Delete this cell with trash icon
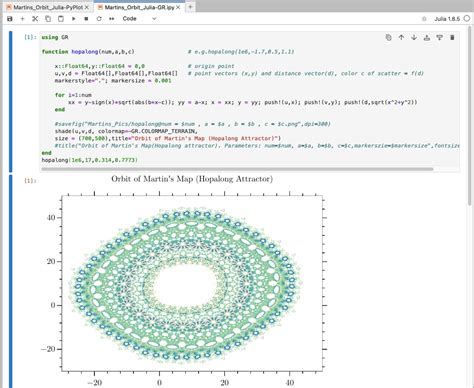Image resolution: width=474 pixels, height=388 pixels. click(x=452, y=37)
